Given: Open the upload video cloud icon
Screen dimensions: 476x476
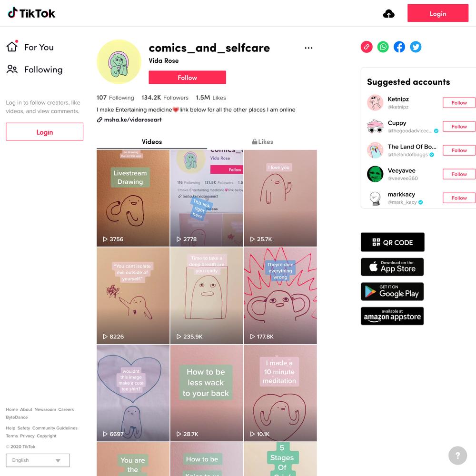Looking at the screenshot, I should 388,14.
